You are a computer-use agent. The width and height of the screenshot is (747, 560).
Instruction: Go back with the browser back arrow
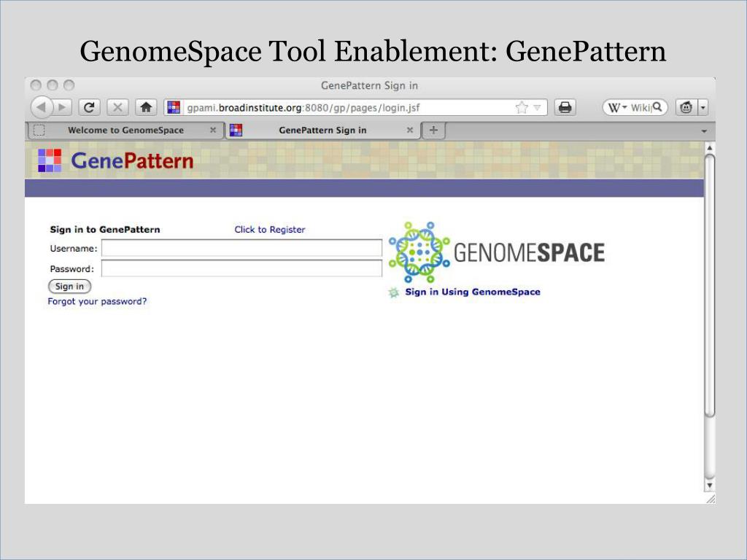(42, 107)
